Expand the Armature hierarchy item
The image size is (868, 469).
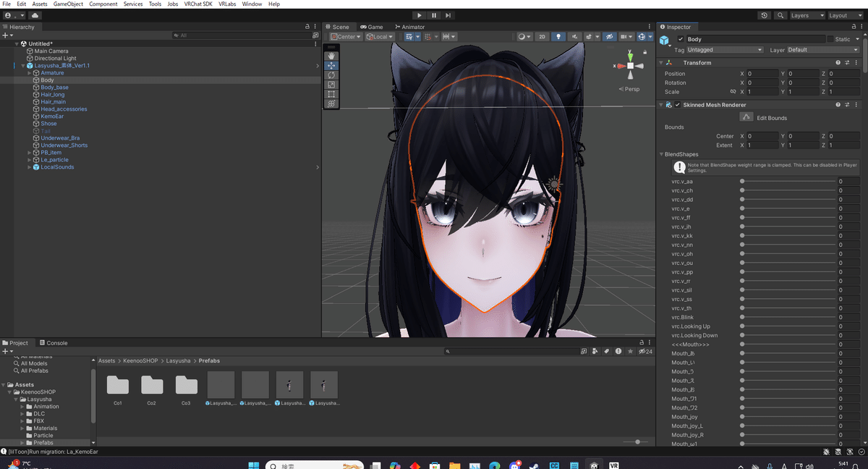[29, 73]
